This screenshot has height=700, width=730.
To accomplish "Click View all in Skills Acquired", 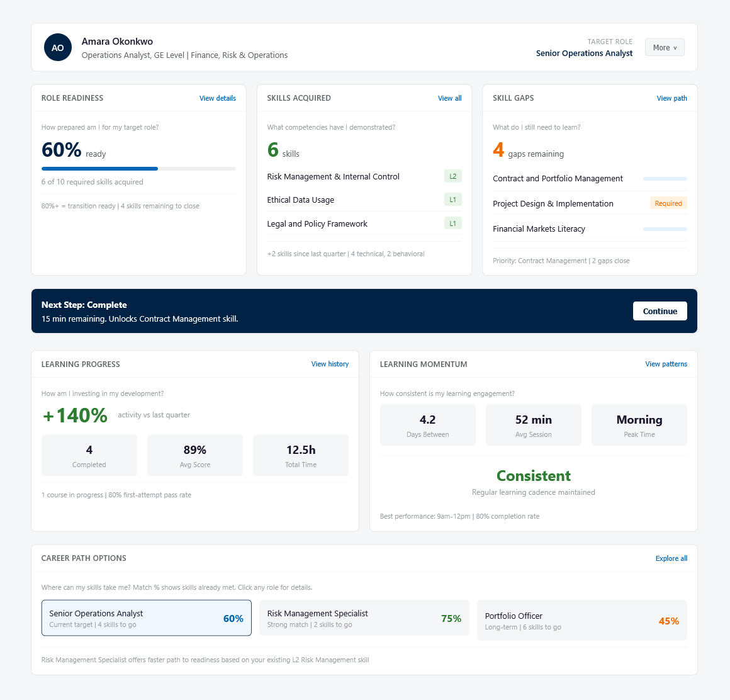I will [x=449, y=98].
